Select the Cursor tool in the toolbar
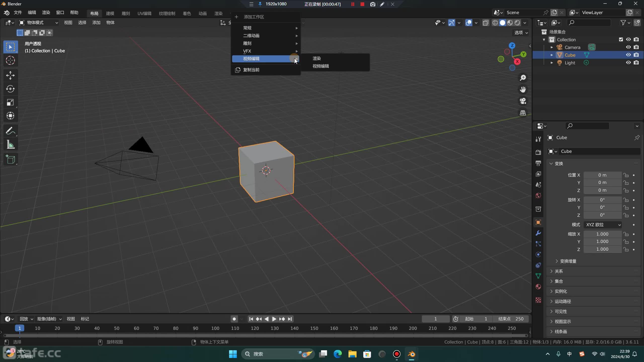 point(10,61)
